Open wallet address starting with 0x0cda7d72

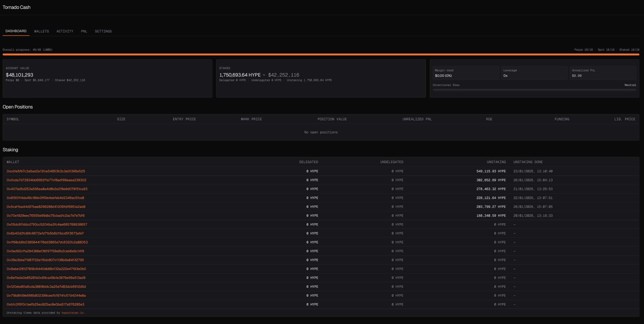click(x=46, y=180)
